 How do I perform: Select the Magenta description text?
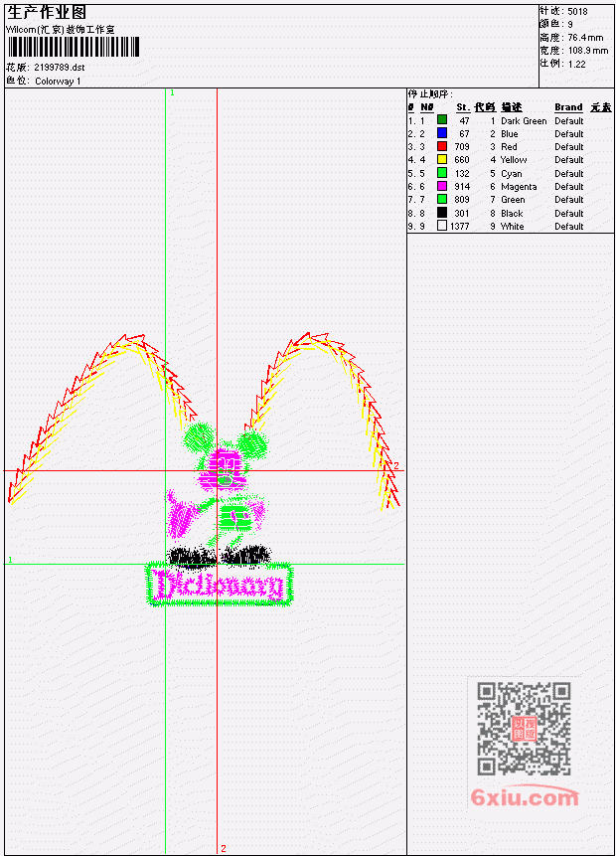click(x=519, y=187)
